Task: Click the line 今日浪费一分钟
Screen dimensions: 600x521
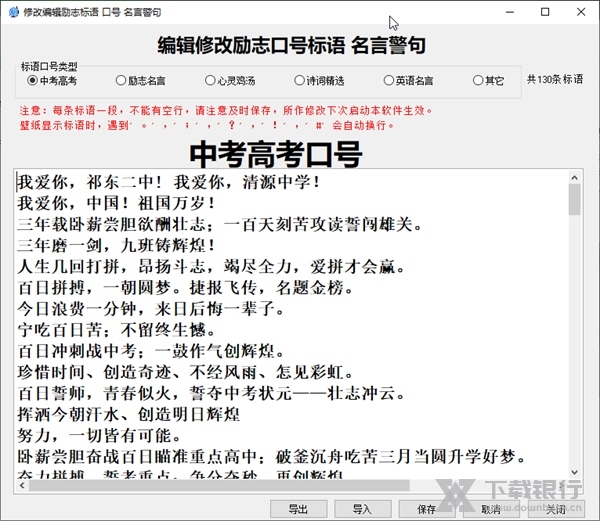Action: 150,309
